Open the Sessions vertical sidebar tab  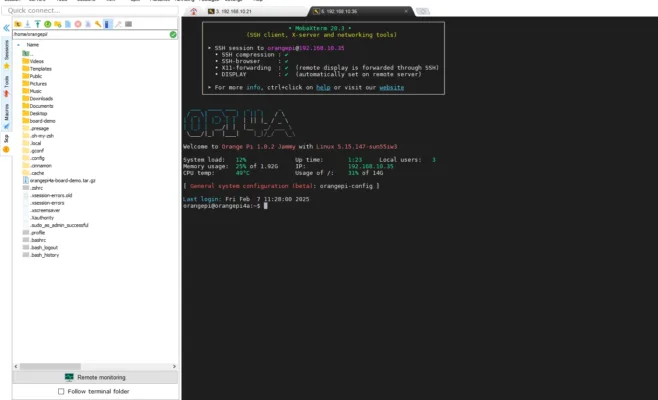pyautogui.click(x=6, y=50)
